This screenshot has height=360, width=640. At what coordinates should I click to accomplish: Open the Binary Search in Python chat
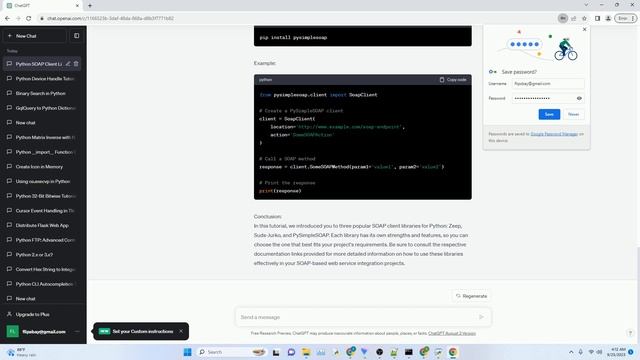pos(42,93)
